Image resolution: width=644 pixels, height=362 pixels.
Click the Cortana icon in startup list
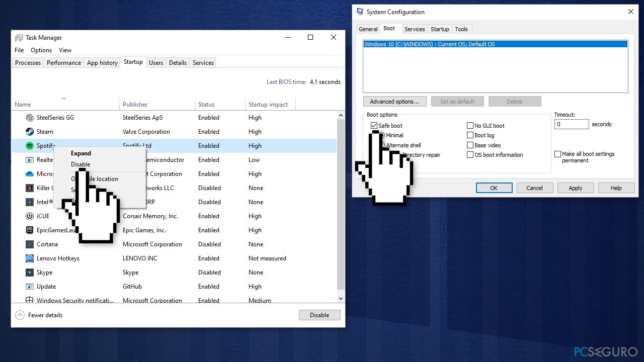[x=29, y=244]
